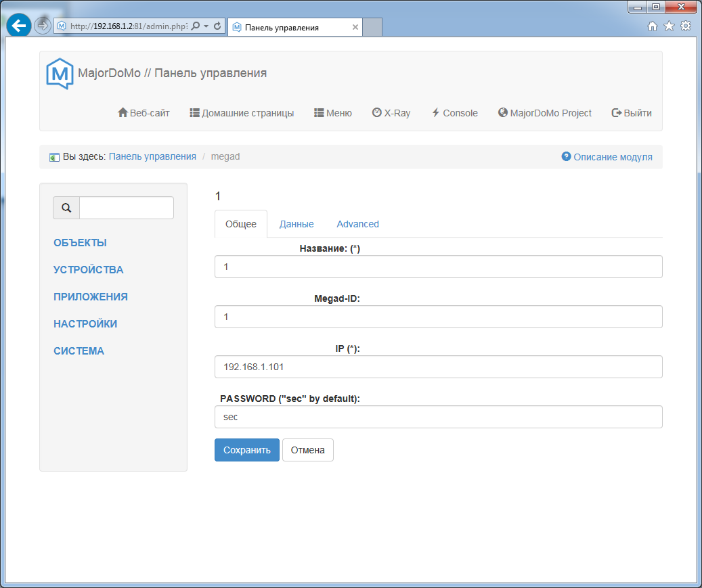Close the Панель управления browser tab

pos(355,28)
